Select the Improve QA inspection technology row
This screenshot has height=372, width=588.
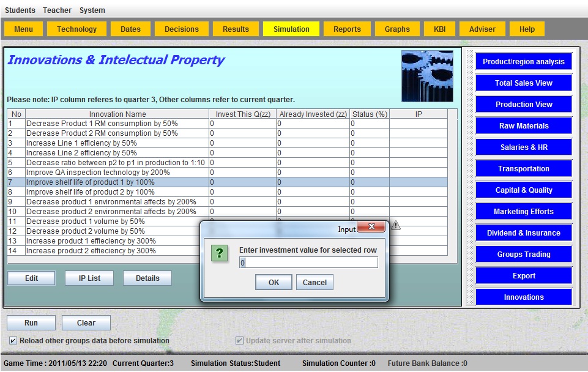[116, 173]
